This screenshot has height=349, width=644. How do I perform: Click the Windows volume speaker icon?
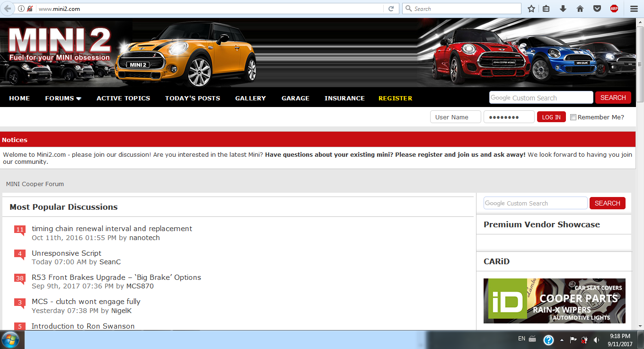[596, 340]
